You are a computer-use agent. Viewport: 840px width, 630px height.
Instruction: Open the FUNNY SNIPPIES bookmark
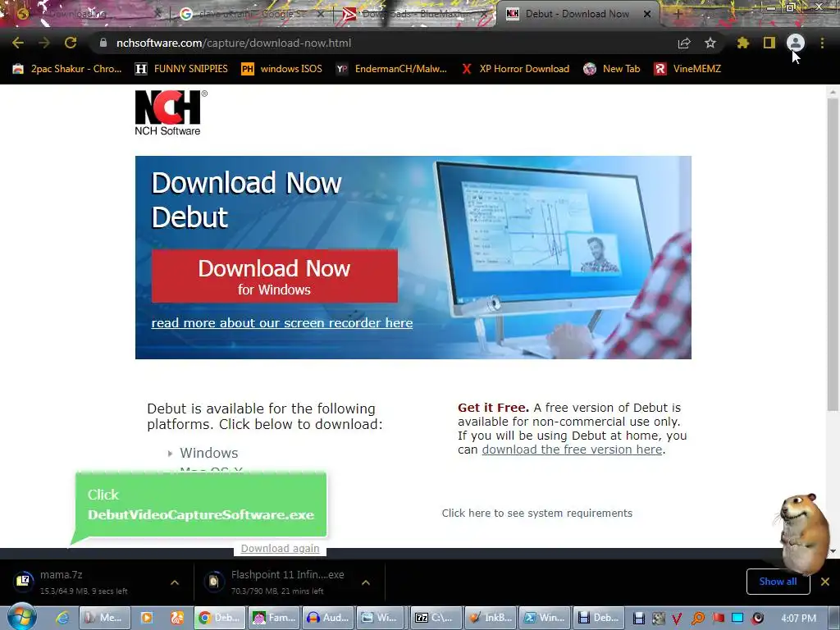click(182, 69)
